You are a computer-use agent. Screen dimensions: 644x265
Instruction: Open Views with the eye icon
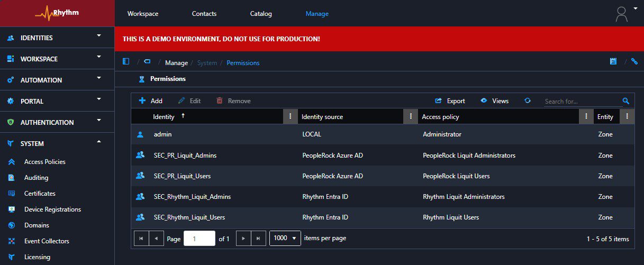tap(494, 101)
